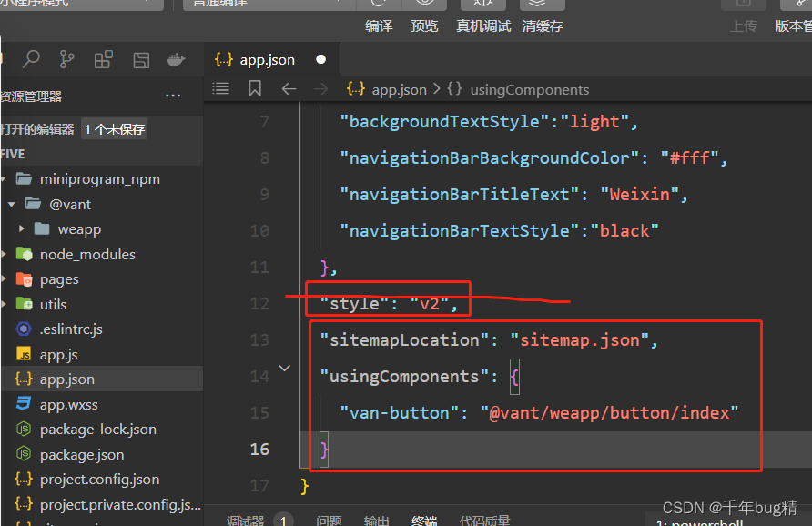This screenshot has width=812, height=526.
Task: Switch to the 代码质量 code quality tab
Action: click(484, 521)
